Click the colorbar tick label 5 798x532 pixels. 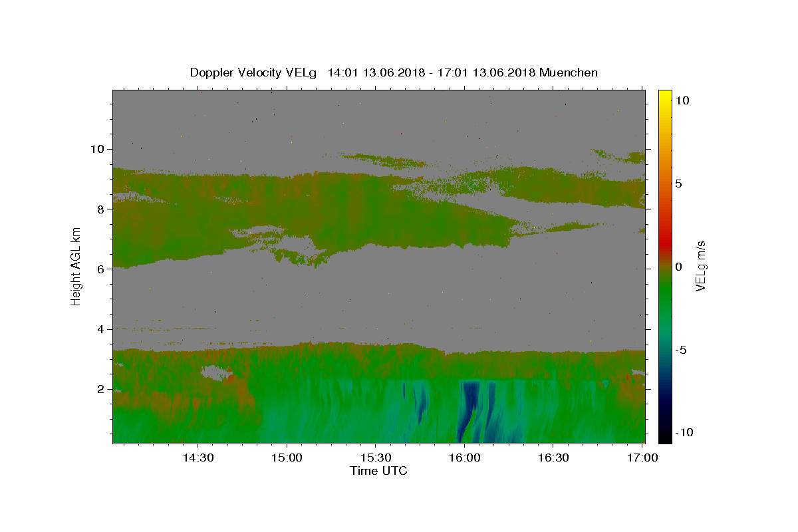tap(678, 184)
